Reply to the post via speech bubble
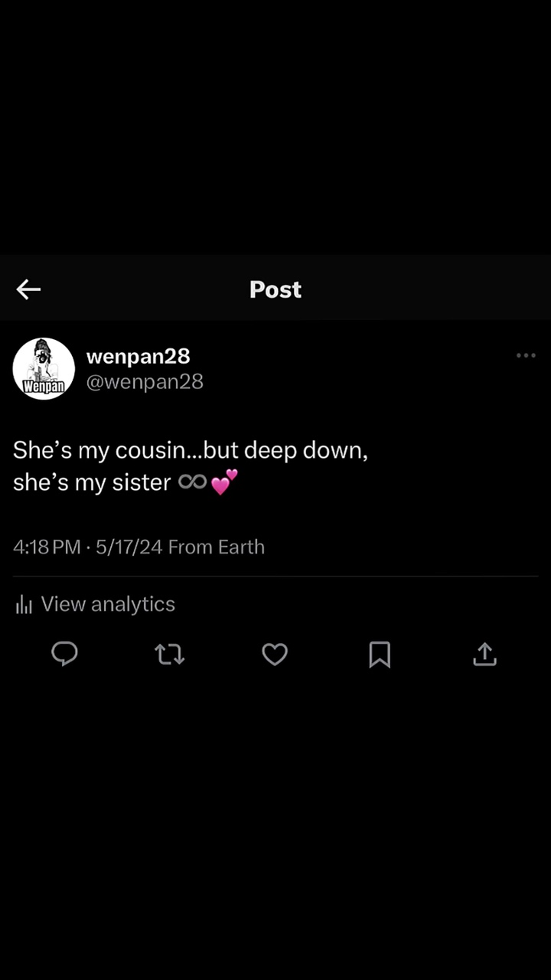Viewport: 551px width, 980px height. point(64,654)
